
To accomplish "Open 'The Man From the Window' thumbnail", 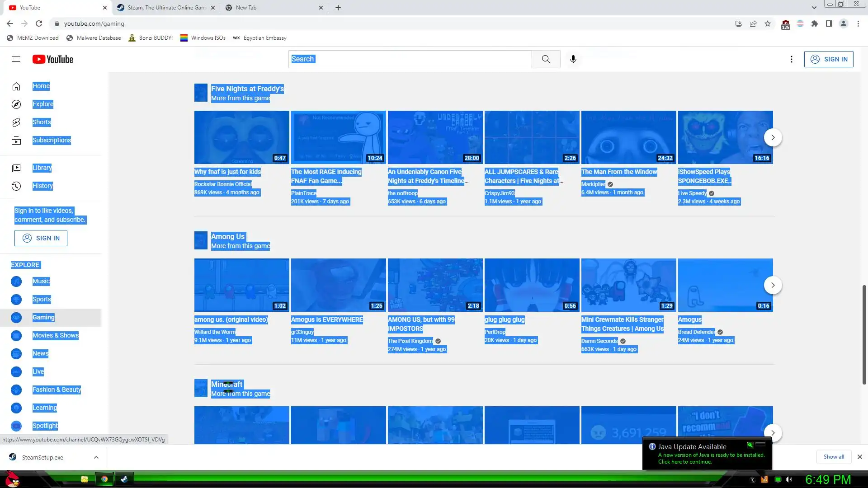I will (628, 137).
